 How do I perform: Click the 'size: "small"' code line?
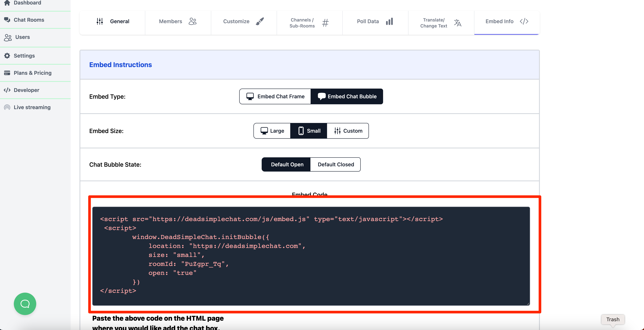point(177,255)
